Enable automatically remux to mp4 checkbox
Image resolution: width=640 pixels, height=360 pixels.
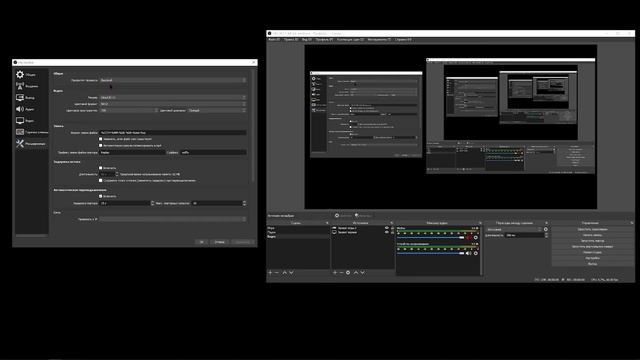click(x=101, y=145)
